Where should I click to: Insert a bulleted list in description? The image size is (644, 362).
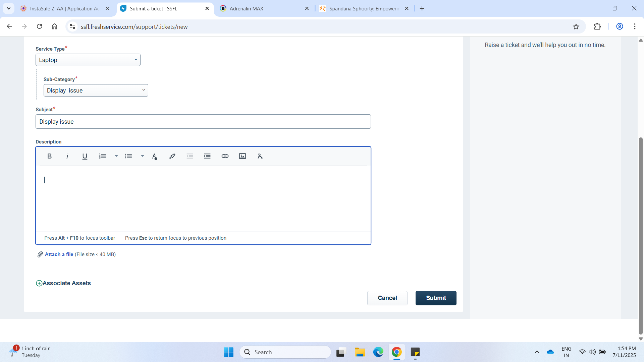coord(128,156)
